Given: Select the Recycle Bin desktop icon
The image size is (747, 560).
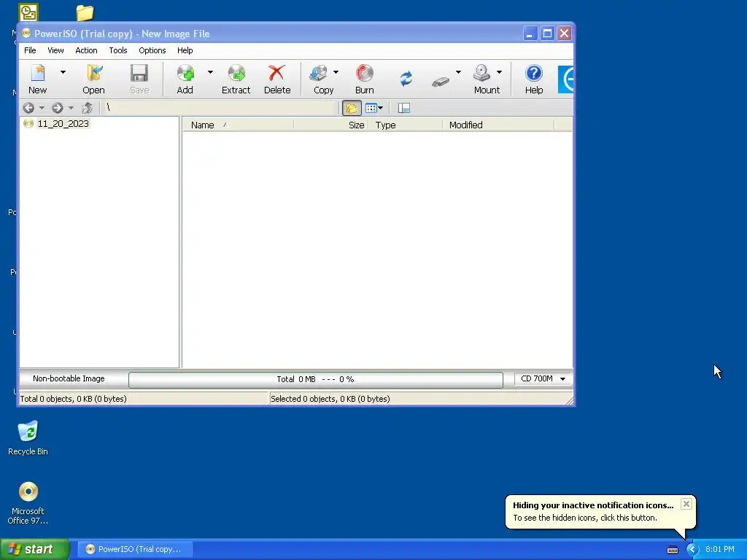Looking at the screenshot, I should 28,437.
